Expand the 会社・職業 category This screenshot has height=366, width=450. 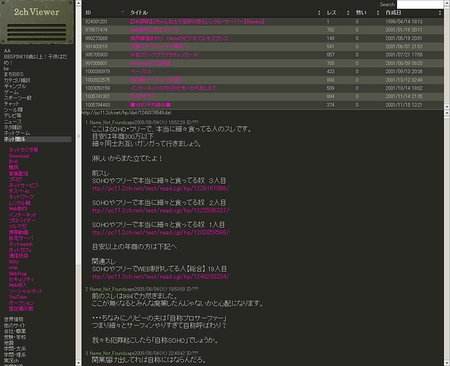(15, 331)
